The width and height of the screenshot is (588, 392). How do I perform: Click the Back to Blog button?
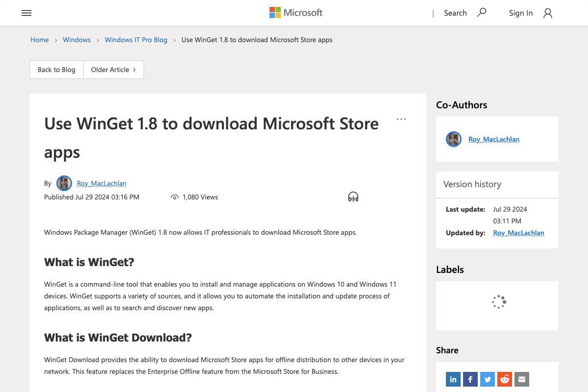coord(56,70)
